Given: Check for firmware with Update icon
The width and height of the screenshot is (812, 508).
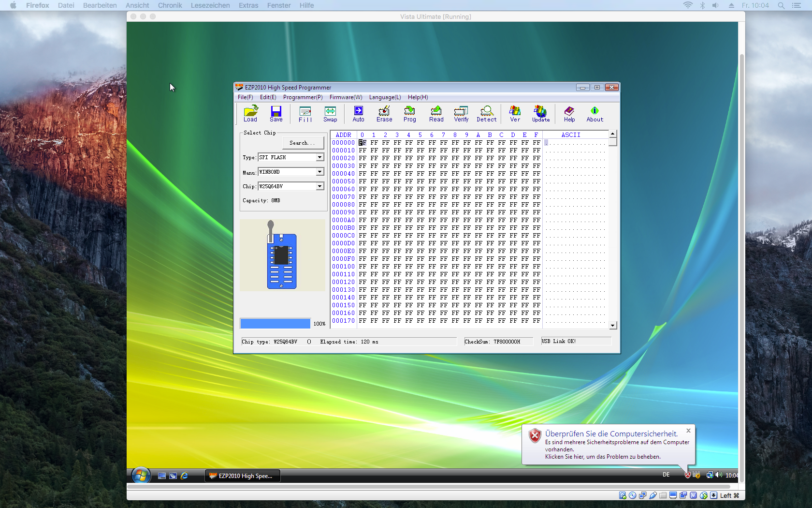Looking at the screenshot, I should point(540,114).
